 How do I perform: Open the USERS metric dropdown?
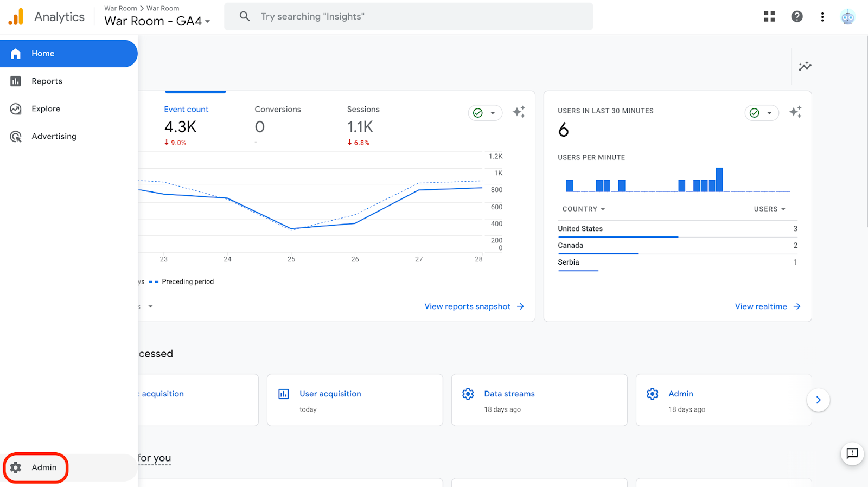click(769, 209)
